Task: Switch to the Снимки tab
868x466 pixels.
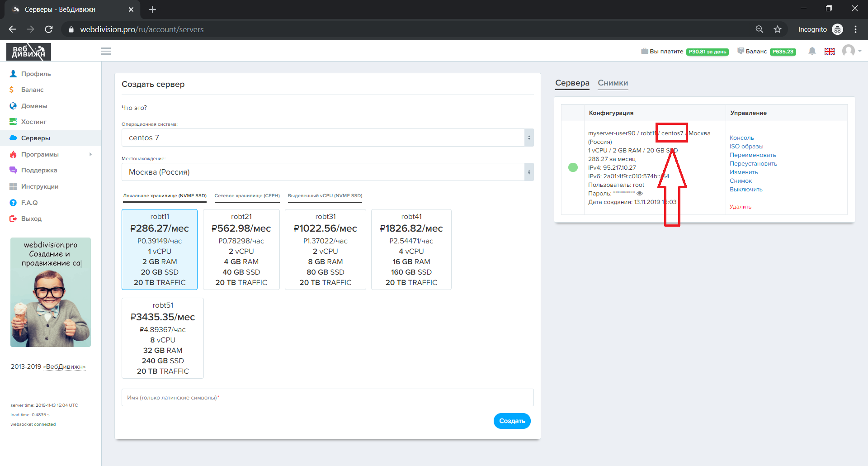Action: pyautogui.click(x=613, y=83)
